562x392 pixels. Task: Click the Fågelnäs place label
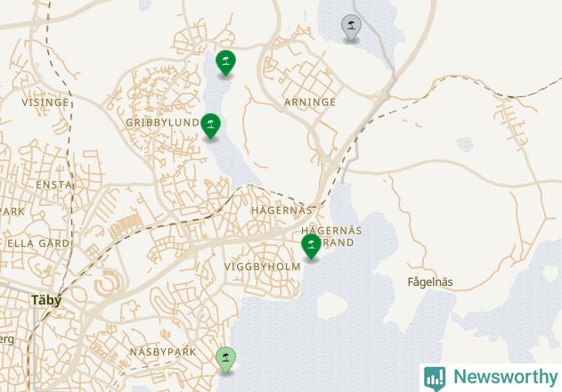point(430,282)
